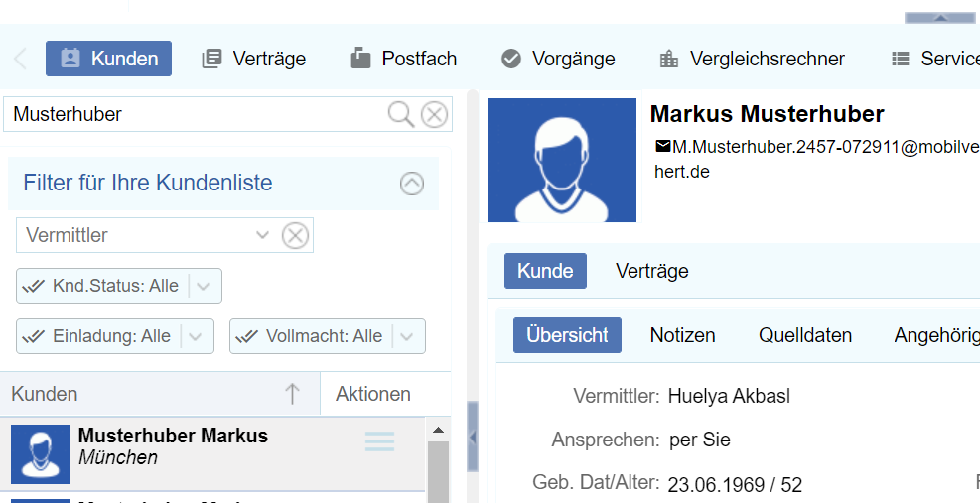This screenshot has width=980, height=503.
Task: Go to Postfach in top navigation
Action: coord(404,59)
